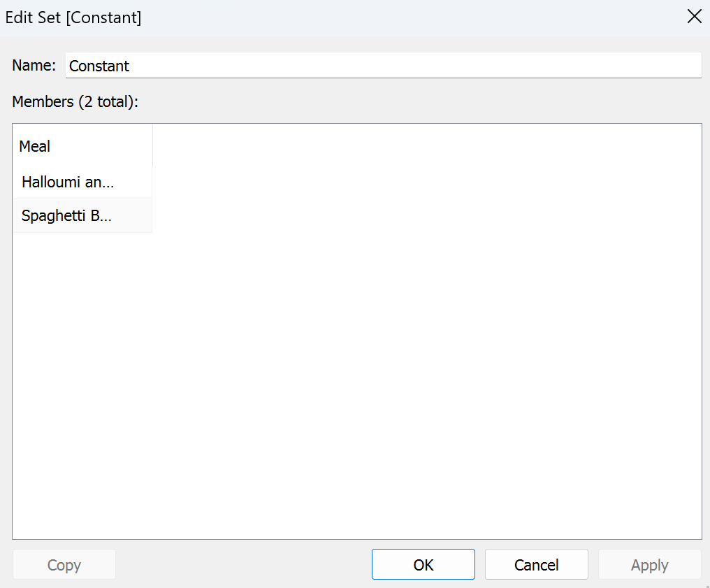Click the 'Members (2 total):' label
The width and height of the screenshot is (710, 588).
pyautogui.click(x=75, y=101)
